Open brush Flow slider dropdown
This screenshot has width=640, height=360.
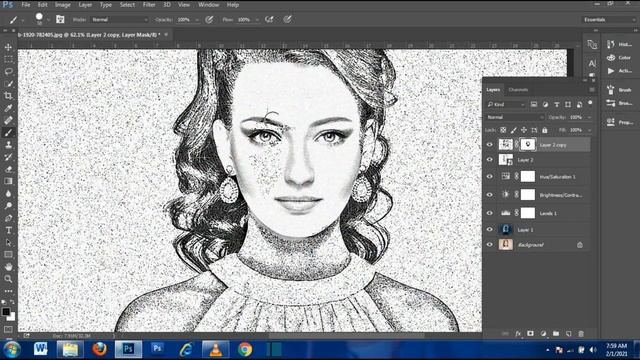point(257,20)
